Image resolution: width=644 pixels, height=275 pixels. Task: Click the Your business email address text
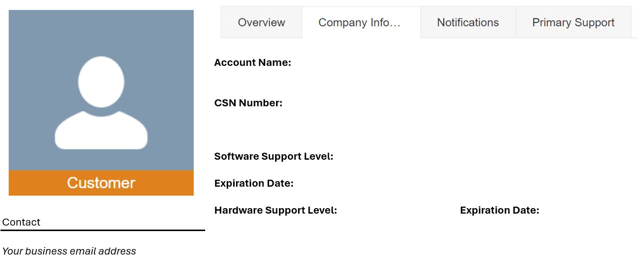click(69, 251)
